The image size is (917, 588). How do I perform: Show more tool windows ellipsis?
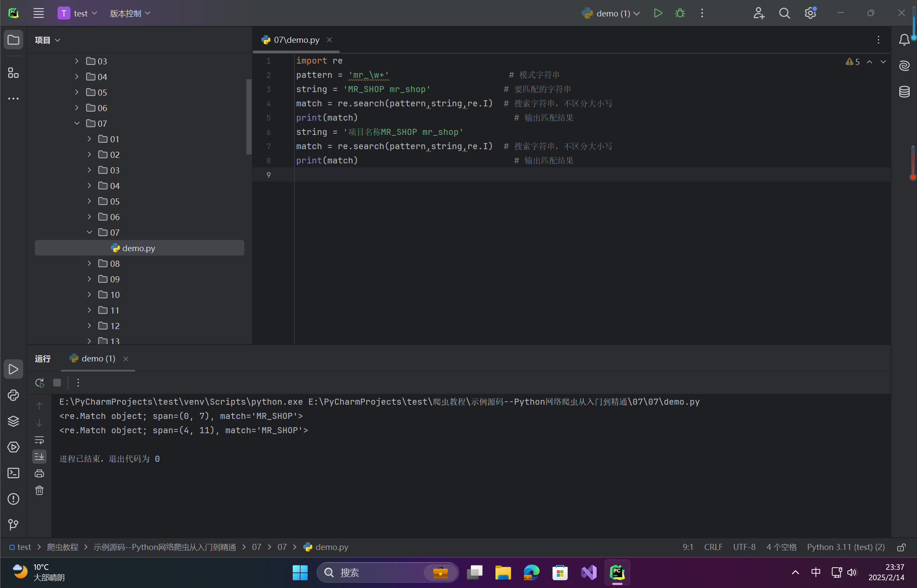pos(13,99)
